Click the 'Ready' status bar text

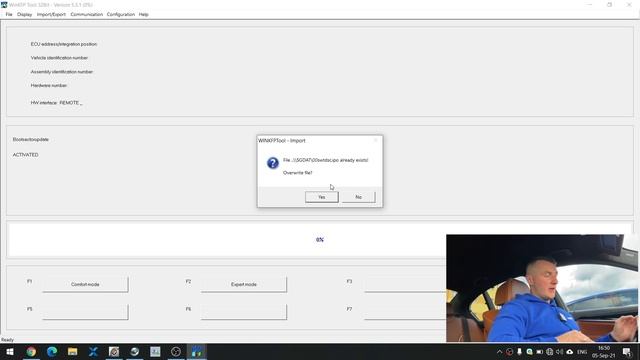(x=7, y=340)
